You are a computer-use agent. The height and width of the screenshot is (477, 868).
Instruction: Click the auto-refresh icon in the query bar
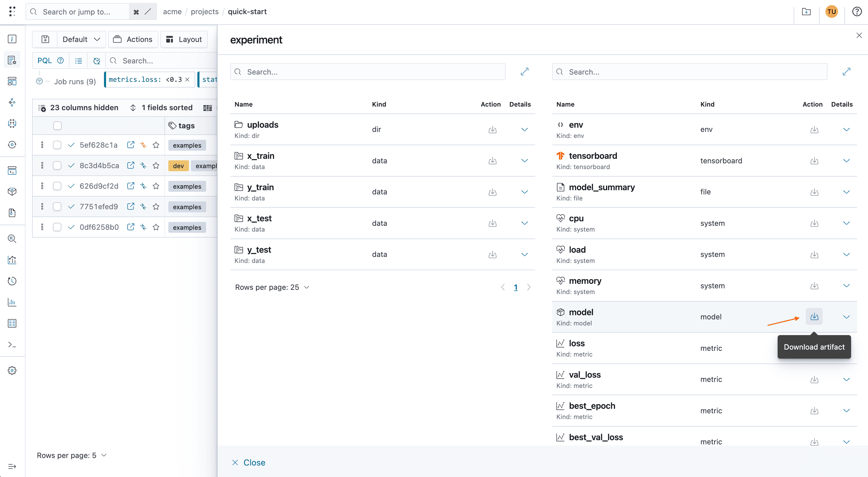click(x=96, y=61)
